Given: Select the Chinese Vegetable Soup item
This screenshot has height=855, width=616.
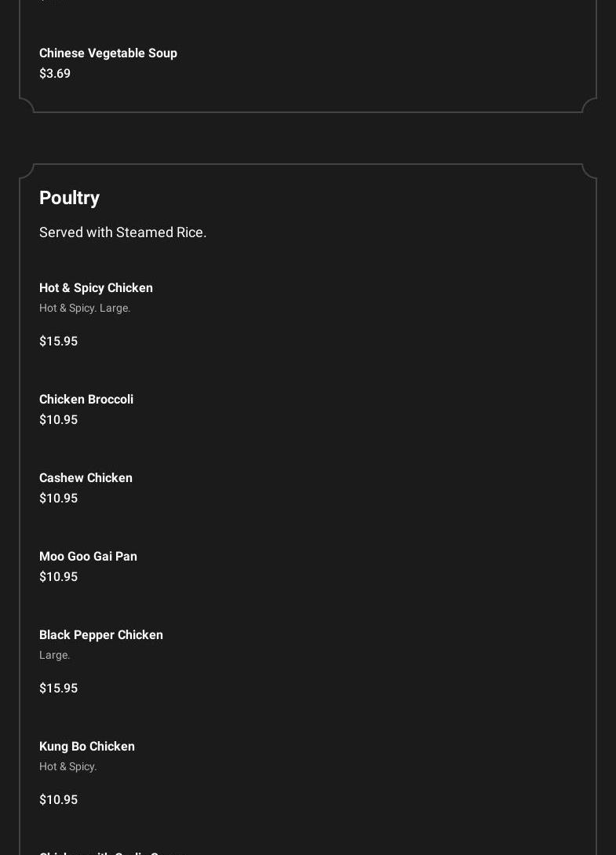Looking at the screenshot, I should coord(108,53).
